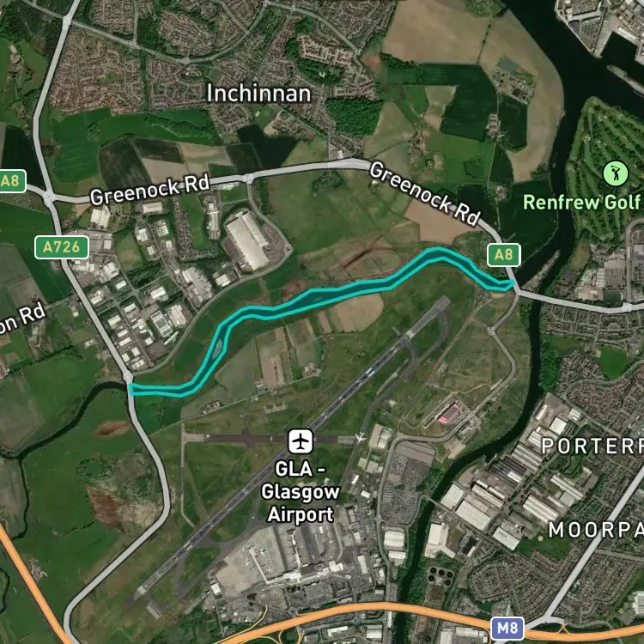Viewport: 644px width, 644px height.
Task: Click the Glasgow Airport airplane icon
Action: 301,441
